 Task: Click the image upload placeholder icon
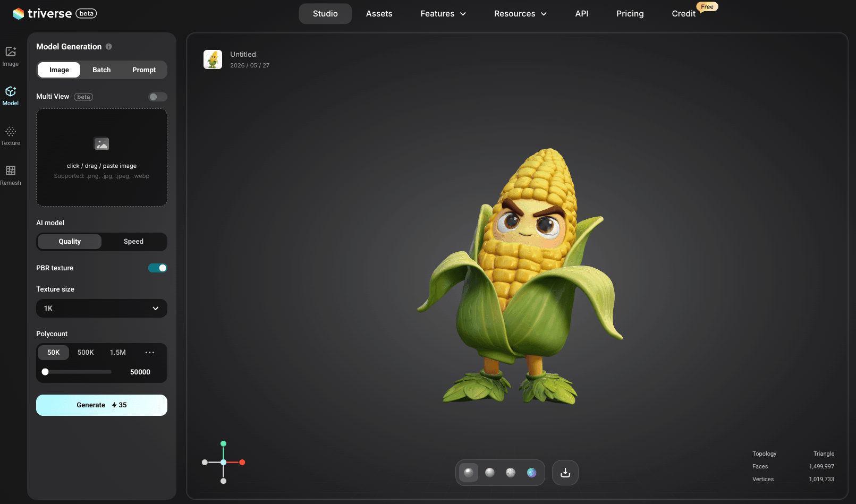101,143
